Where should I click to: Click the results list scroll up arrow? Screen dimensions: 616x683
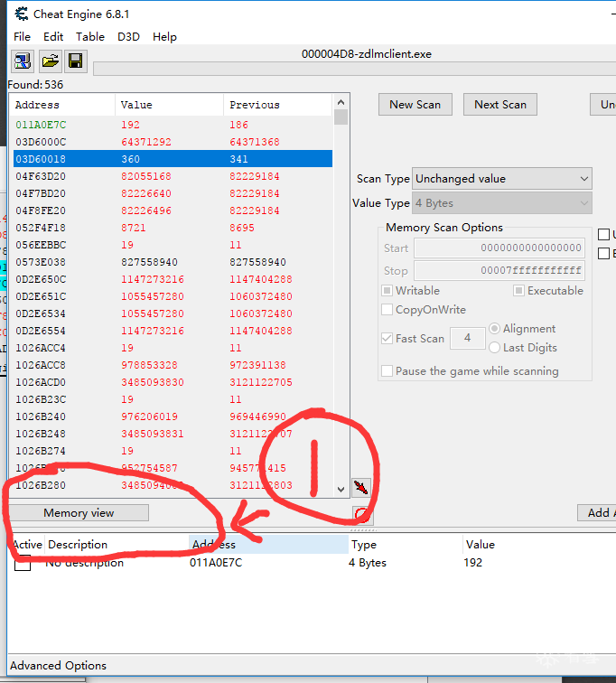[x=341, y=102]
